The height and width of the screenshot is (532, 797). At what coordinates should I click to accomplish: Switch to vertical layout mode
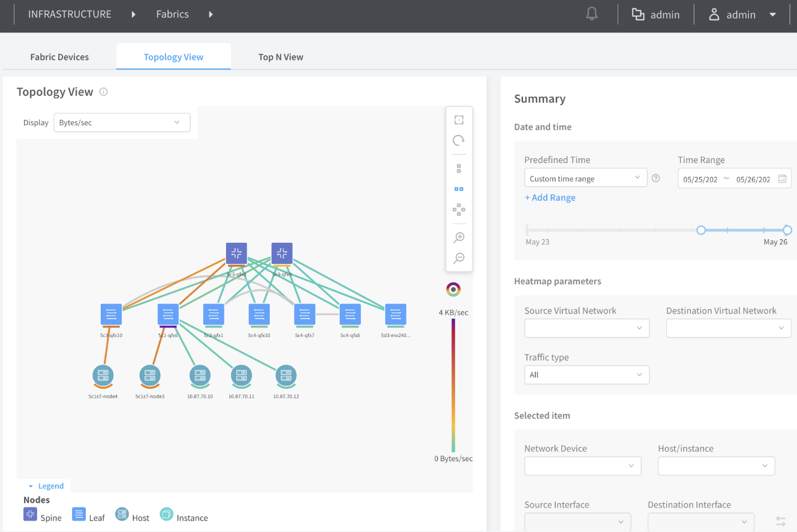459,169
